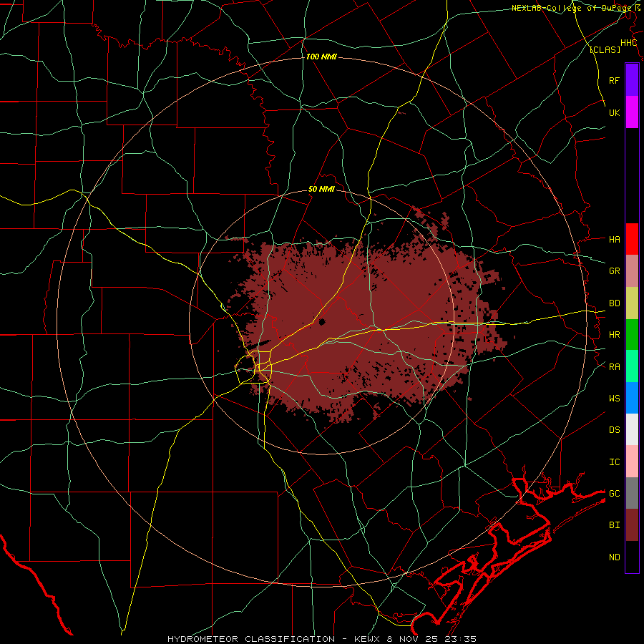Screen dimensions: 644x644
Task: Click the GC gray color swatch
Action: pyautogui.click(x=632, y=493)
